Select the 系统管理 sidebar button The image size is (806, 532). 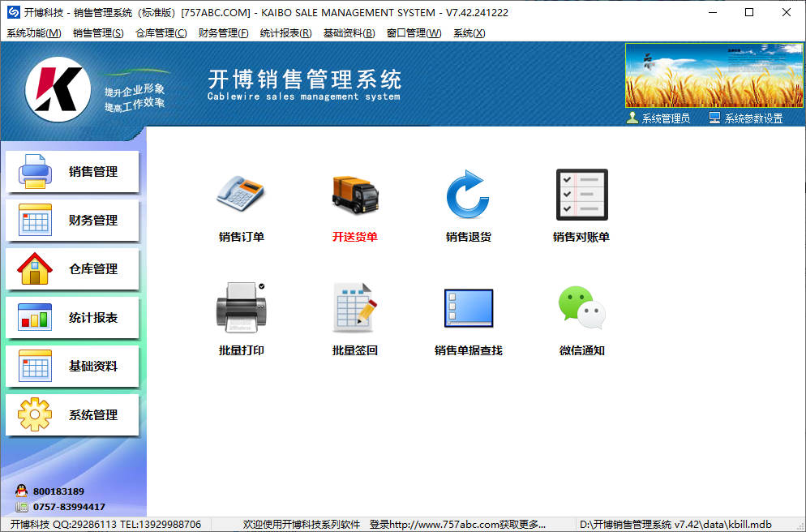point(72,414)
